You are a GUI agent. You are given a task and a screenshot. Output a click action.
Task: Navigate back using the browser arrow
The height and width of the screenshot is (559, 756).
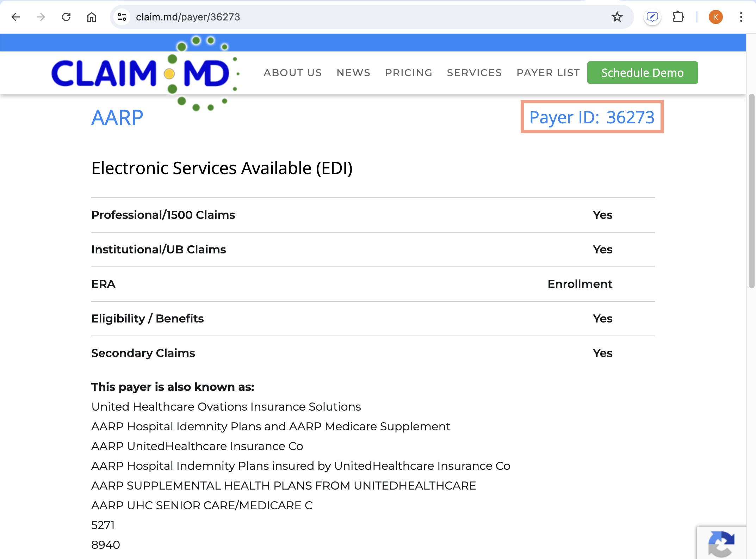pyautogui.click(x=16, y=17)
